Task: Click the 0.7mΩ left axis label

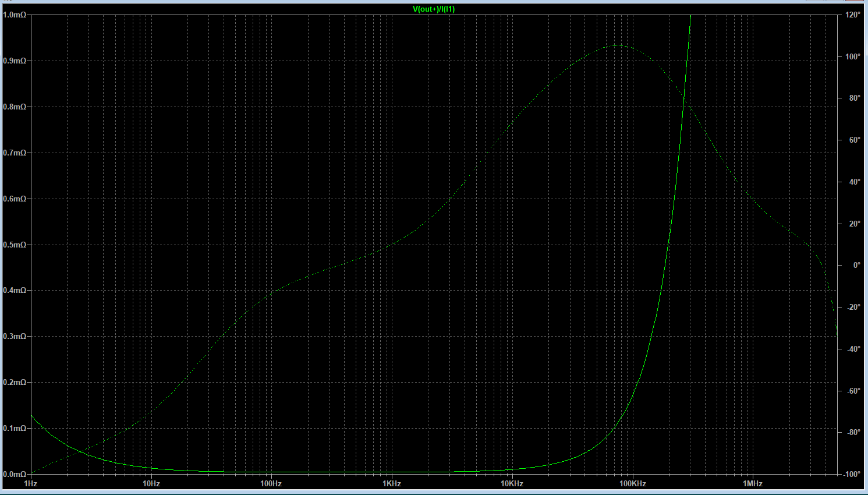Action: (x=15, y=153)
